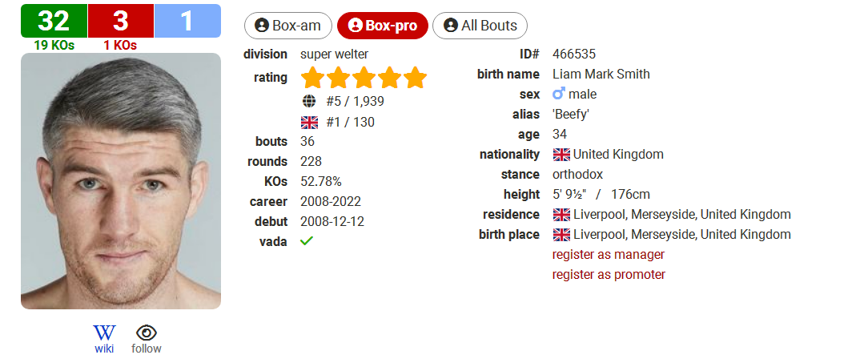The image size is (868, 359).
Task: Click the boxer's profile photo
Action: (121, 181)
